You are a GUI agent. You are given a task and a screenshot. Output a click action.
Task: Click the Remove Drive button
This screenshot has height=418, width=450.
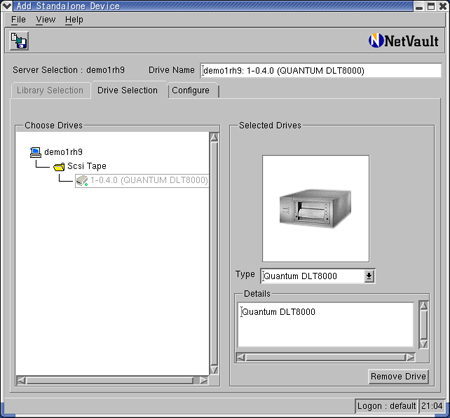click(398, 376)
